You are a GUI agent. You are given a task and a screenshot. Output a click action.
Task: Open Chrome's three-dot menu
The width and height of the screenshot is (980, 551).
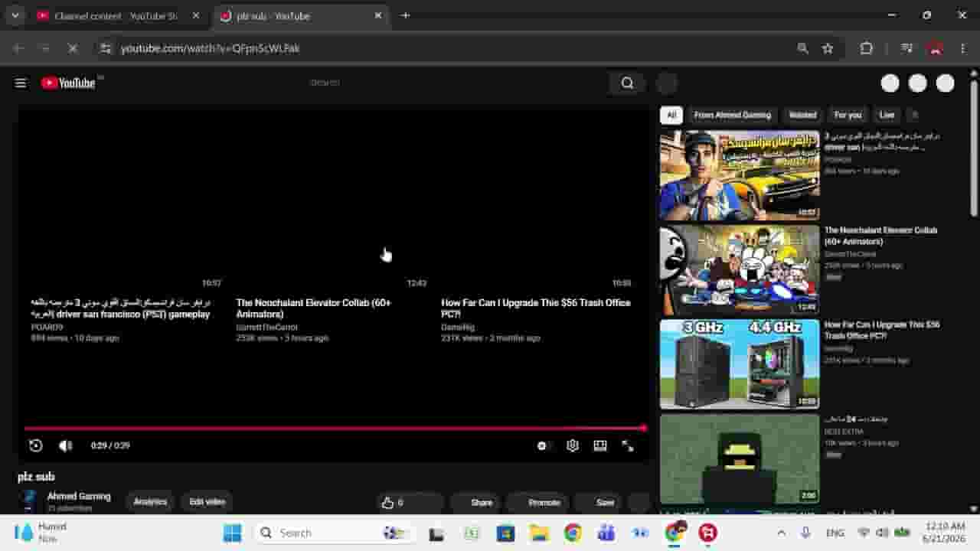963,48
